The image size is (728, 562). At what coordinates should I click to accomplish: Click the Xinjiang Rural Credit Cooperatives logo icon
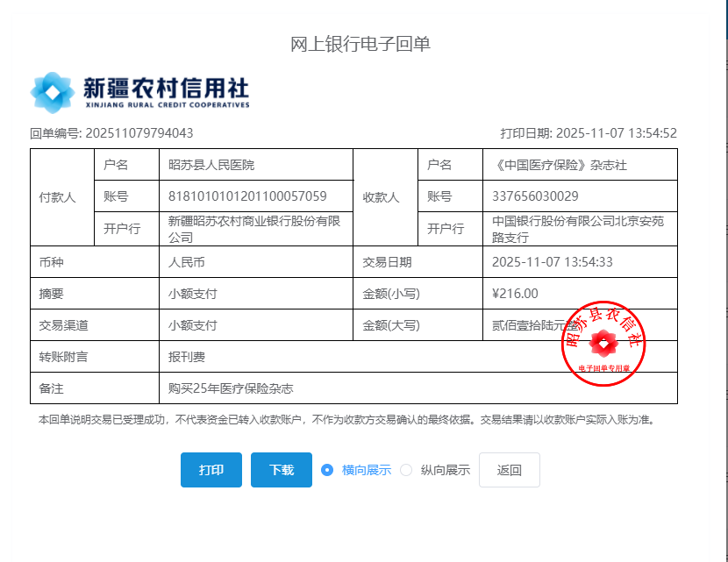pyautogui.click(x=53, y=92)
